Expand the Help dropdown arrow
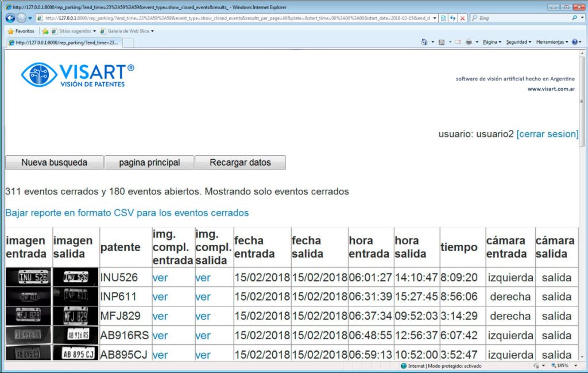This screenshot has height=373, width=588. (581, 42)
